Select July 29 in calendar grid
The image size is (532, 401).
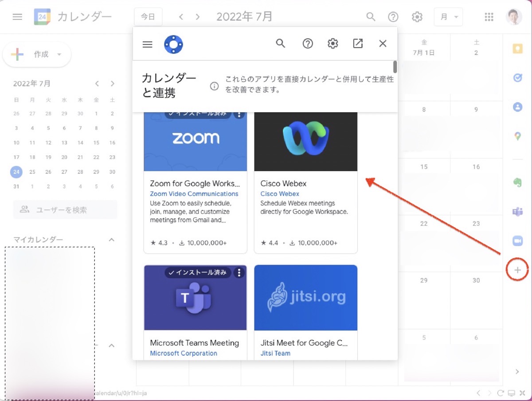tap(424, 280)
